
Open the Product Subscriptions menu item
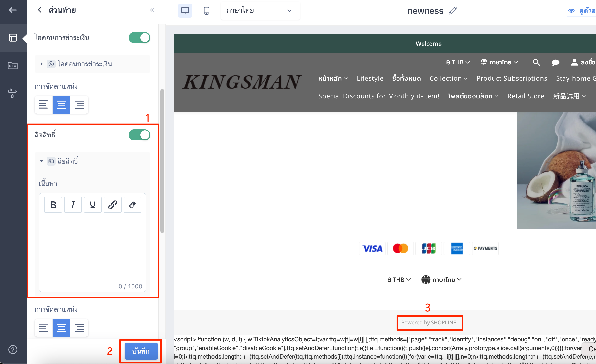(x=512, y=78)
